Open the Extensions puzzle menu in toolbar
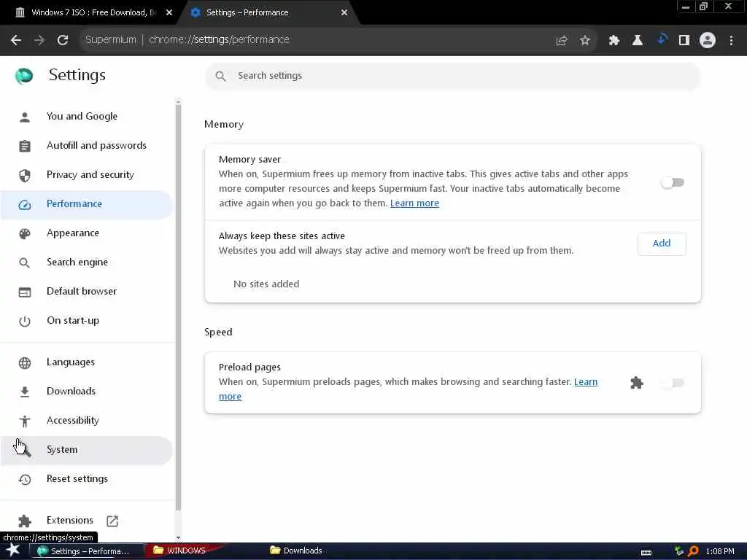 pyautogui.click(x=614, y=41)
